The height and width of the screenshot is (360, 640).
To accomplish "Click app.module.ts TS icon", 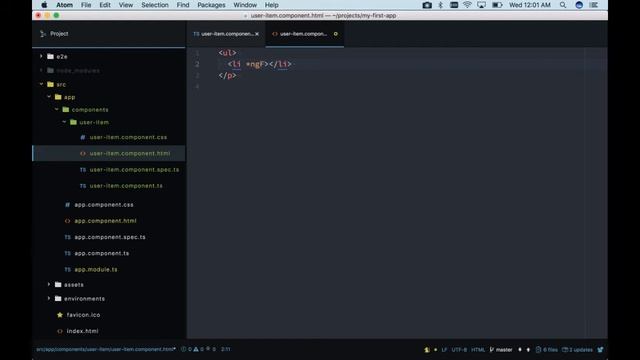I will [67, 269].
